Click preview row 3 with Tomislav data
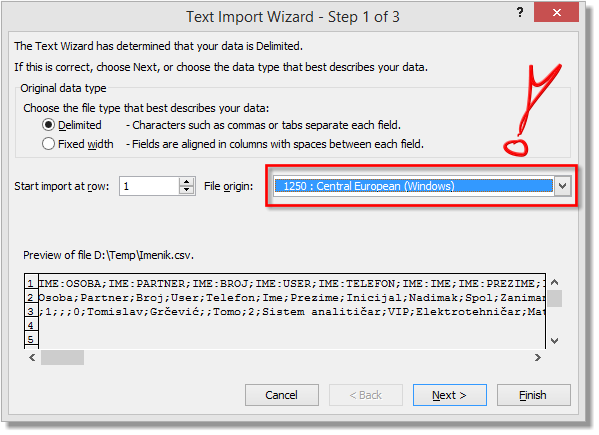The width and height of the screenshot is (599, 435). (x=292, y=312)
